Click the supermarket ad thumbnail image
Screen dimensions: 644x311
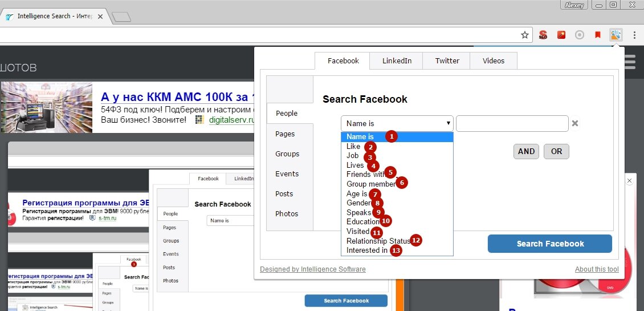[x=46, y=107]
